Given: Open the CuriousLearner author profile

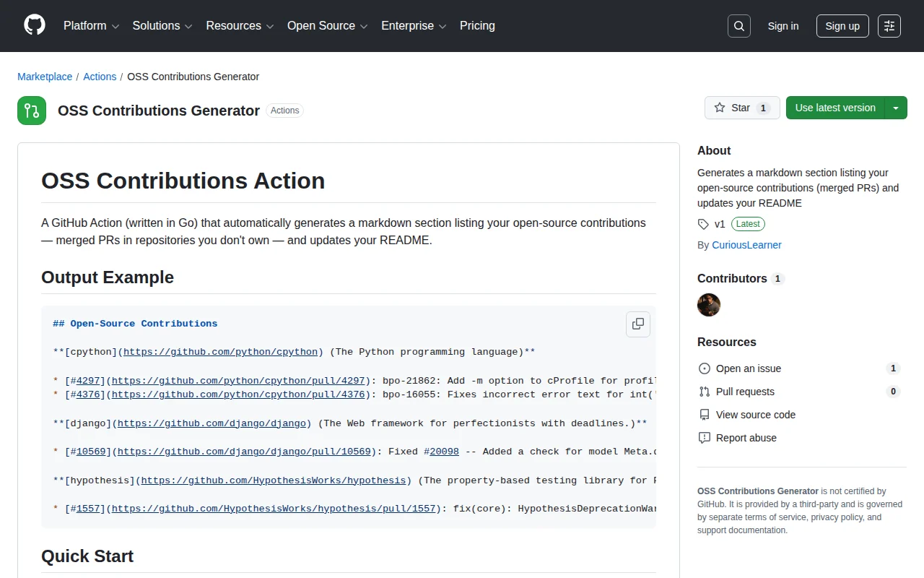Looking at the screenshot, I should point(746,245).
